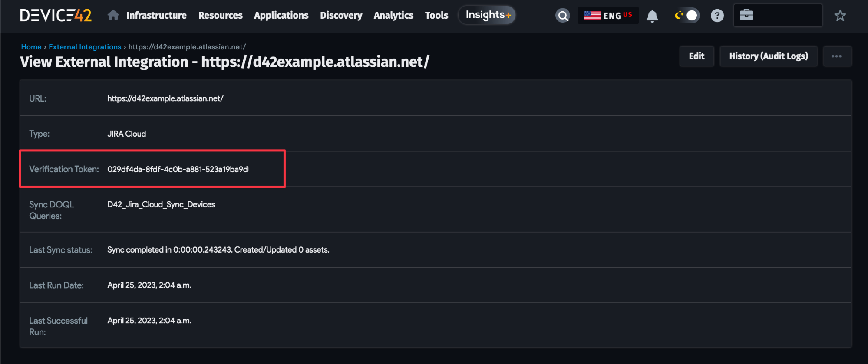
Task: Expand the Infrastructure menu
Action: point(156,16)
